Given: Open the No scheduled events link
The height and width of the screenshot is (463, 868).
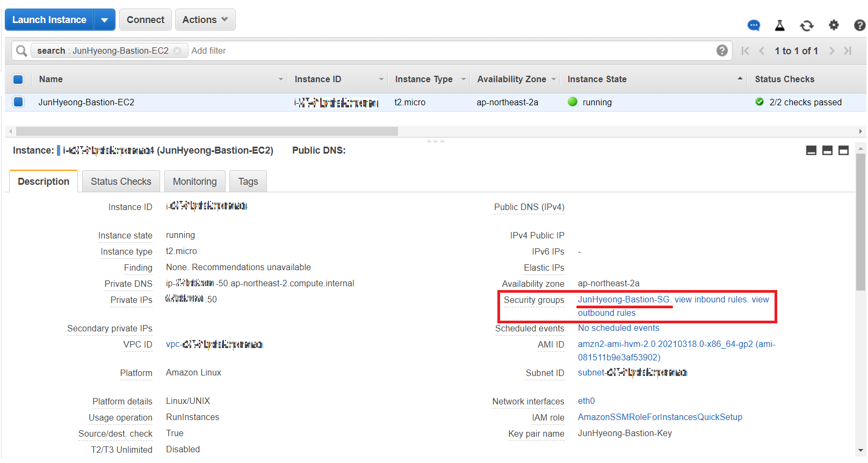Looking at the screenshot, I should (x=618, y=328).
